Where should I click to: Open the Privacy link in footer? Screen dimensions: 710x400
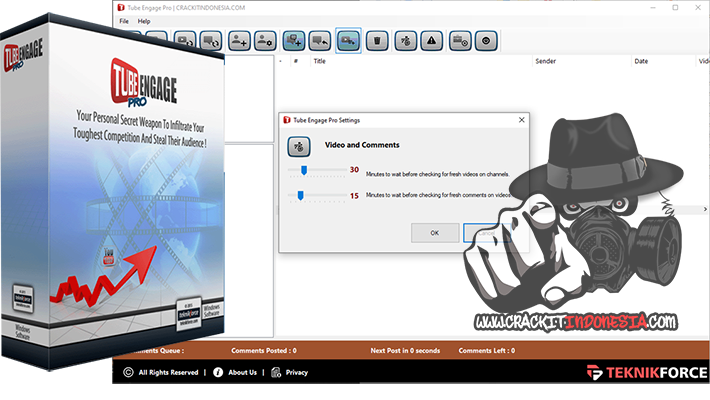point(297,372)
